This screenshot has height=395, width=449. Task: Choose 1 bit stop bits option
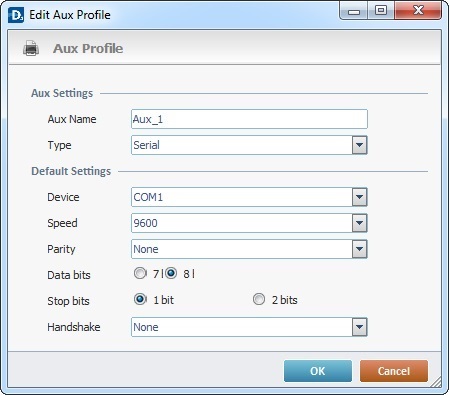140,299
